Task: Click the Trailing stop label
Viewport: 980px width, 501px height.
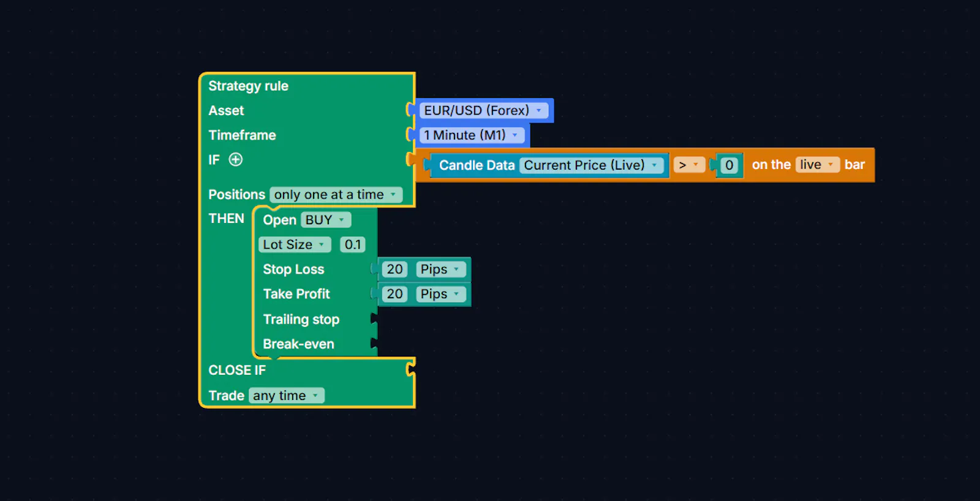Action: 301,319
